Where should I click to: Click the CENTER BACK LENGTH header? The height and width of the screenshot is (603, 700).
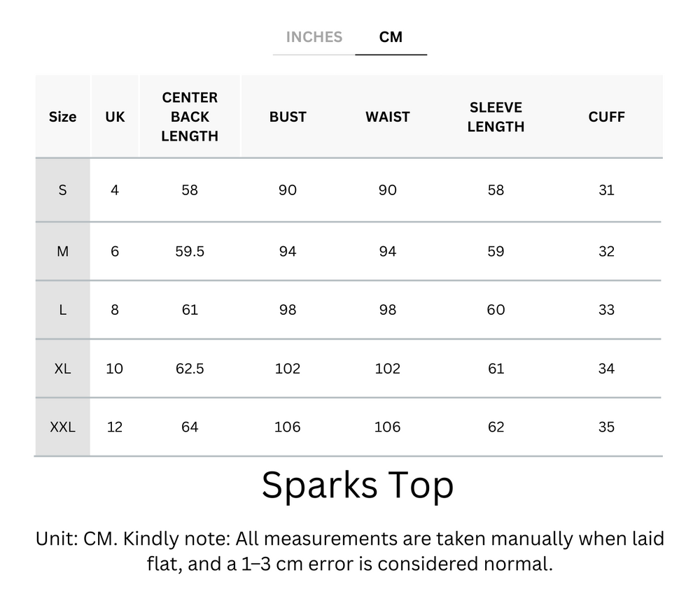[190, 117]
